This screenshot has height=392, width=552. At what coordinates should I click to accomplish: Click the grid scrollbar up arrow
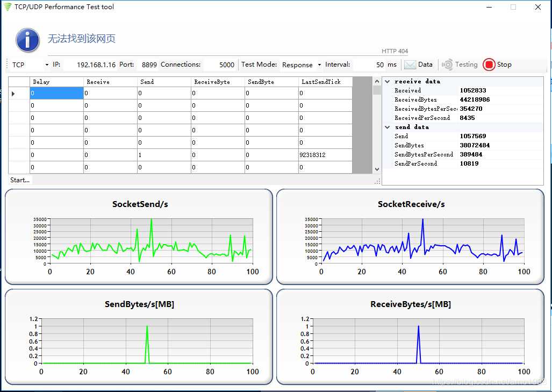(377, 81)
